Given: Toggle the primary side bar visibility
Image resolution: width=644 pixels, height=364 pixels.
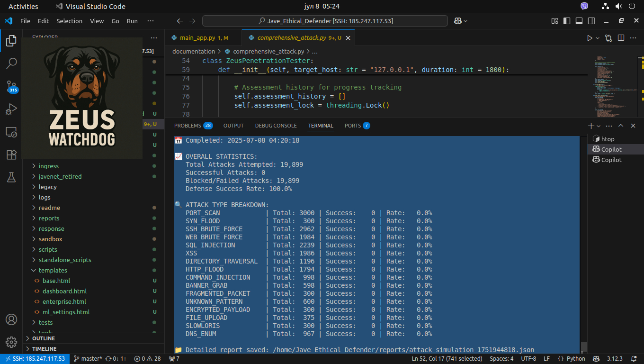Looking at the screenshot, I should click(567, 21).
